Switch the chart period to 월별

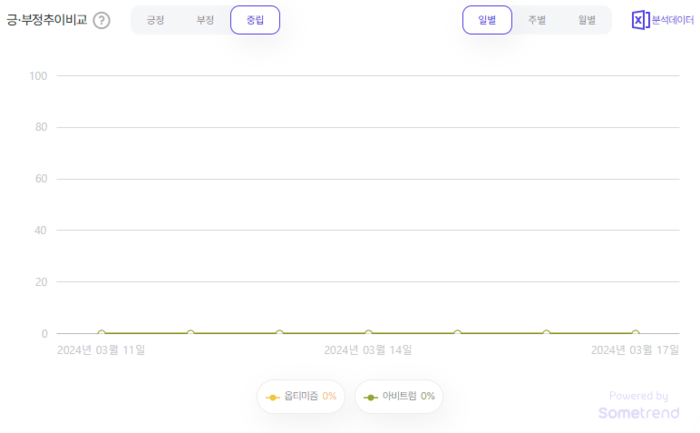pos(587,20)
